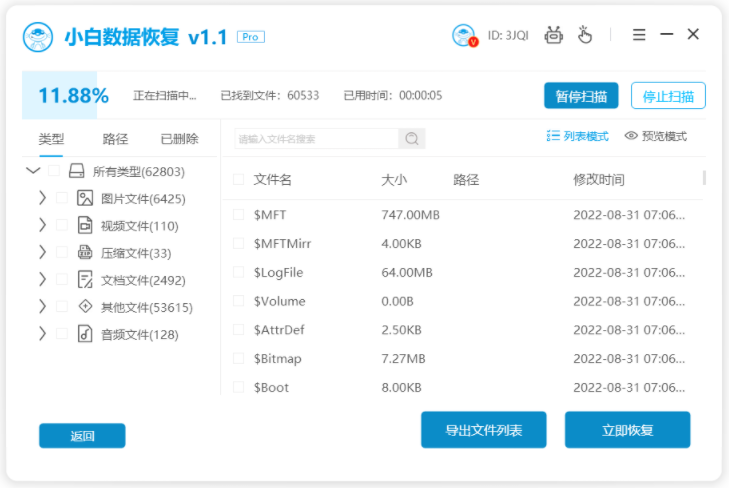Image resolution: width=729 pixels, height=488 pixels.
Task: Toggle the select-all checkbox in file header
Action: click(x=238, y=180)
